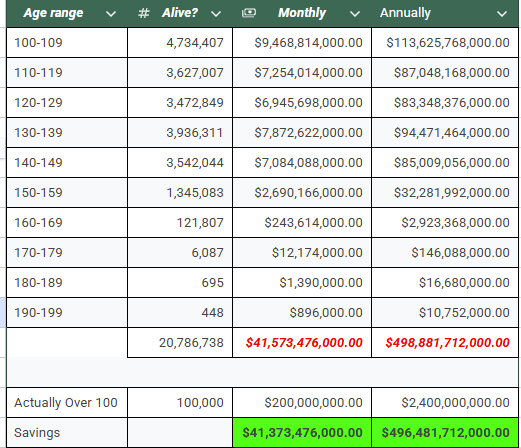Open the Annually column dropdown chevron
This screenshot has width=521, height=448.
pyautogui.click(x=502, y=14)
